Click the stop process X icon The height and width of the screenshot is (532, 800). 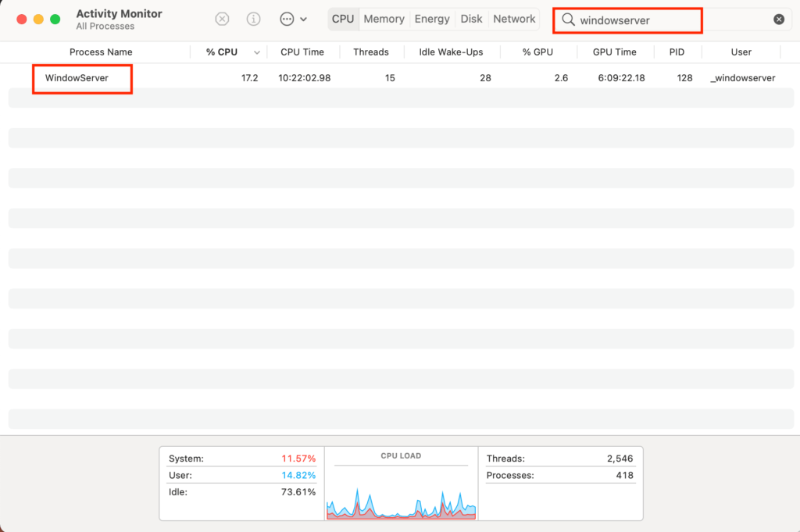tap(223, 20)
